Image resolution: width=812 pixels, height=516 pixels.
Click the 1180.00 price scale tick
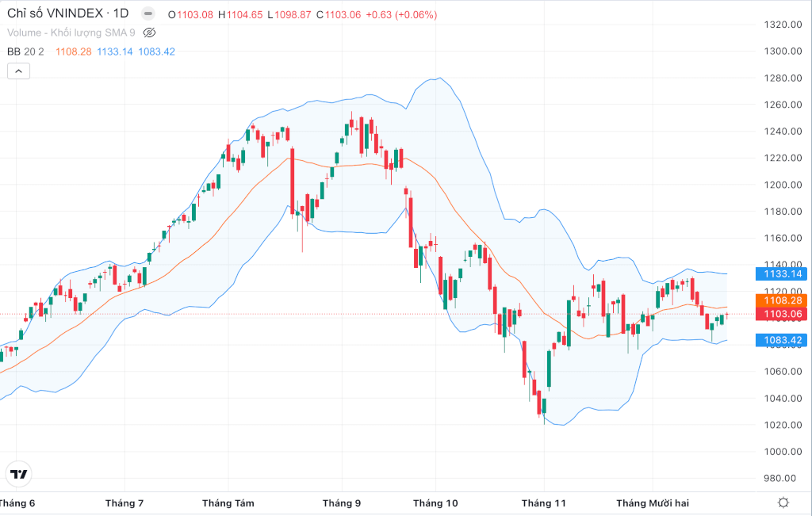pos(783,211)
